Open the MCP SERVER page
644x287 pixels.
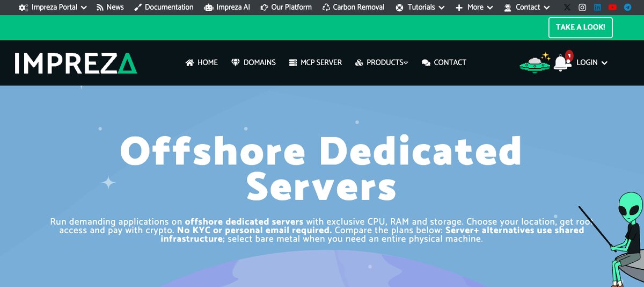point(321,62)
